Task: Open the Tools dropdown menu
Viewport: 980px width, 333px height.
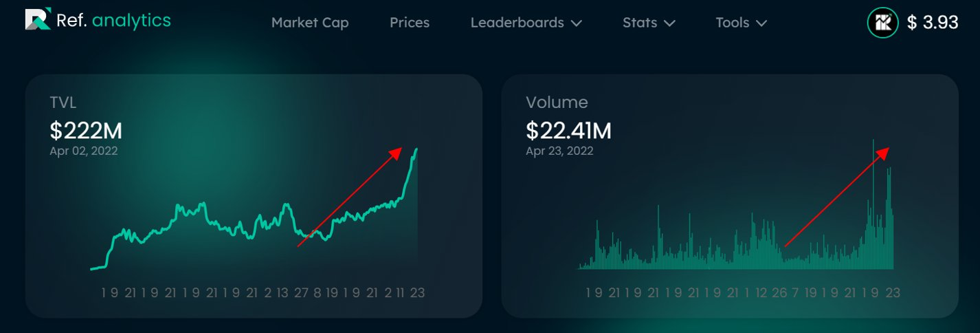Action: [741, 23]
